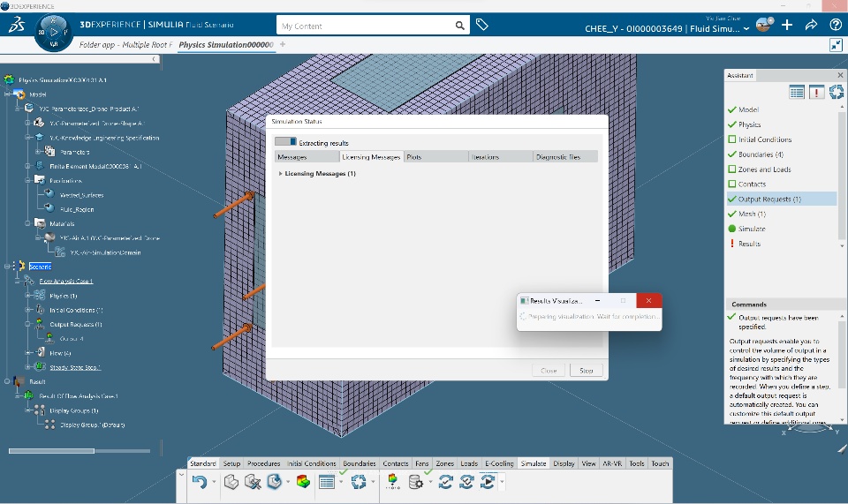848x504 pixels.
Task: Click the share arrow icon
Action: (x=811, y=25)
